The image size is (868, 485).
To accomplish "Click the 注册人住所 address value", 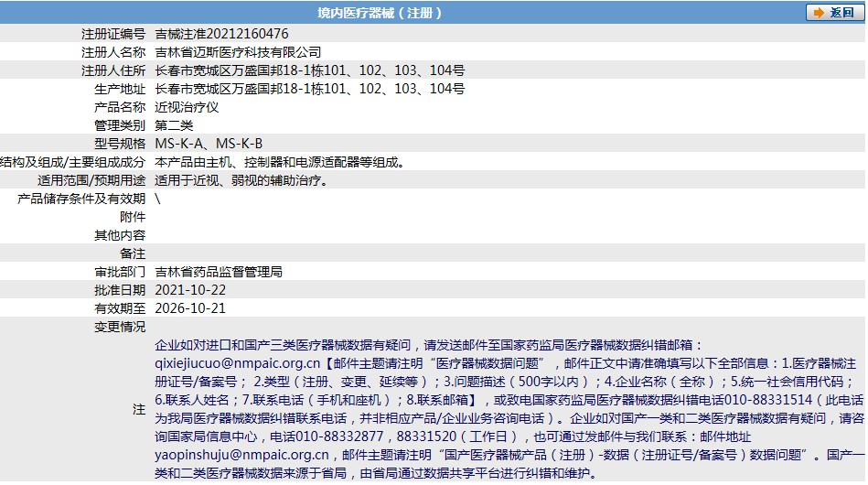I will click(309, 70).
